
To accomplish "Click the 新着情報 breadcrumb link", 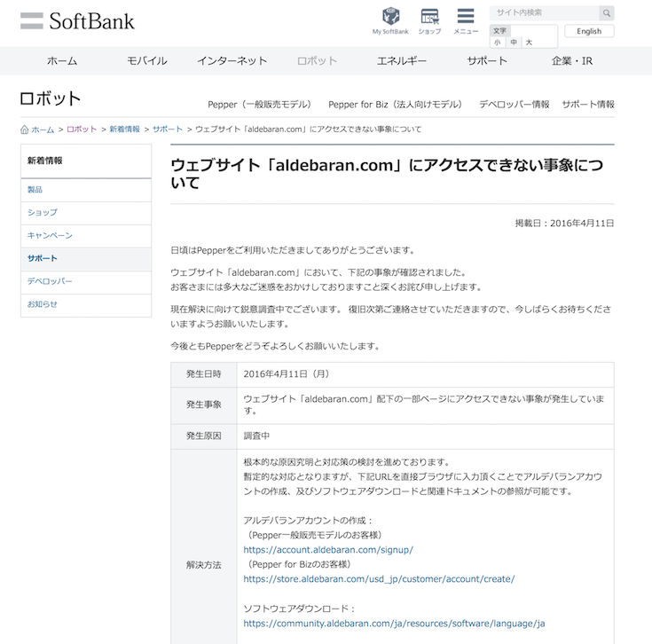I will point(124,130).
